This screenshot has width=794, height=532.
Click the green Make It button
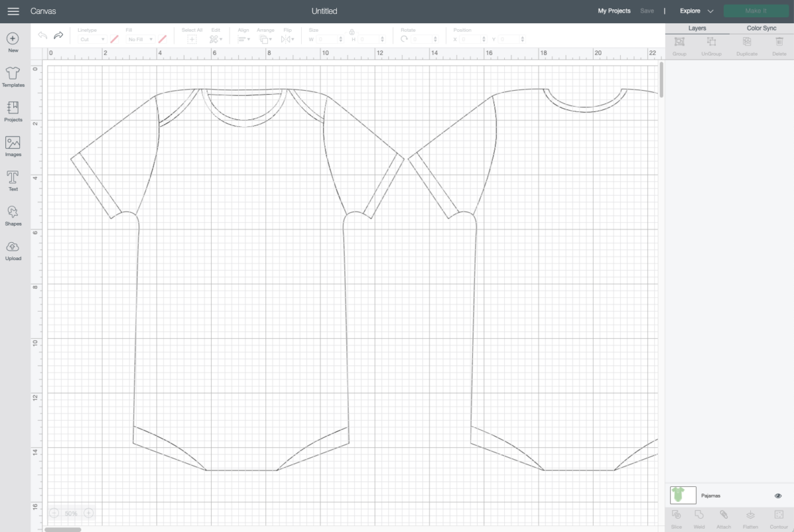pos(755,11)
